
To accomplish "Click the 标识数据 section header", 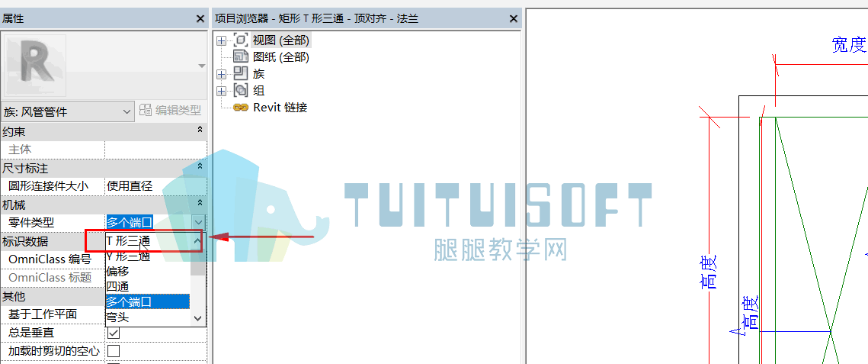I will 25,241.
